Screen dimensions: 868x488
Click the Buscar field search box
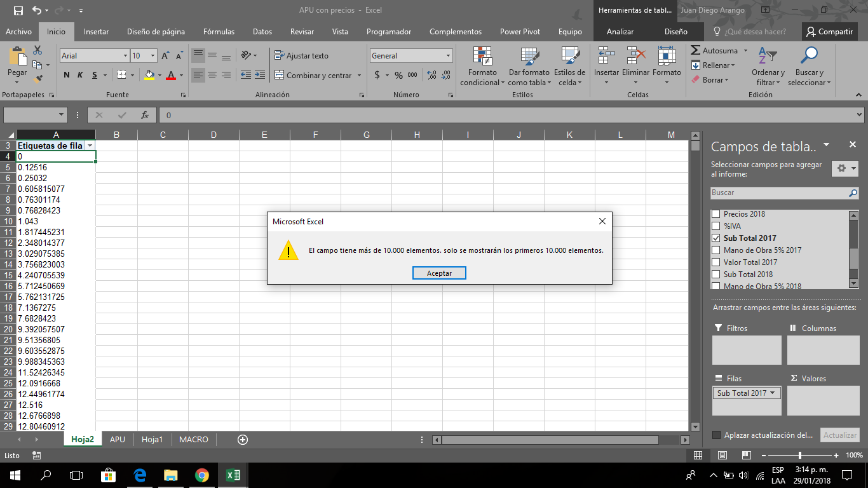[785, 193]
